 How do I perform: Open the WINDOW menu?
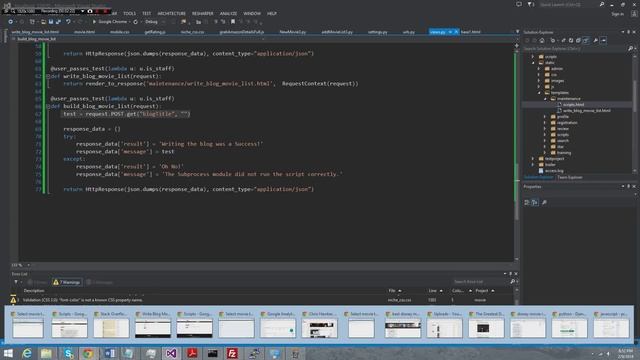click(252, 13)
